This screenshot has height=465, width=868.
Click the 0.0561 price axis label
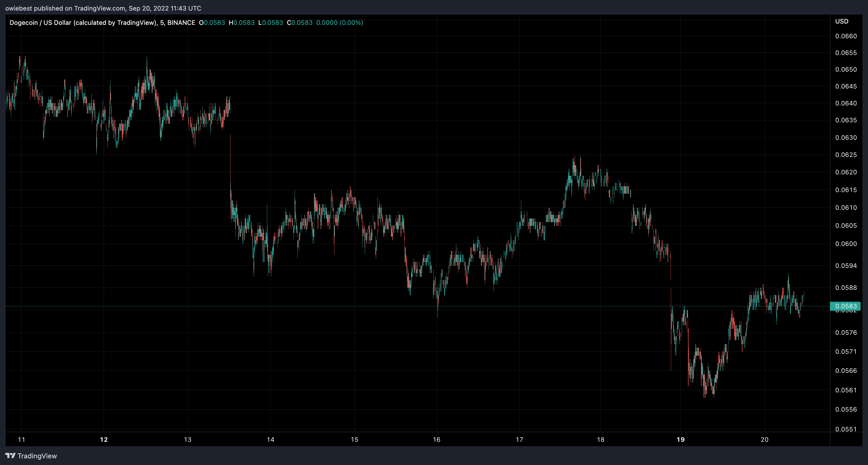(846, 390)
